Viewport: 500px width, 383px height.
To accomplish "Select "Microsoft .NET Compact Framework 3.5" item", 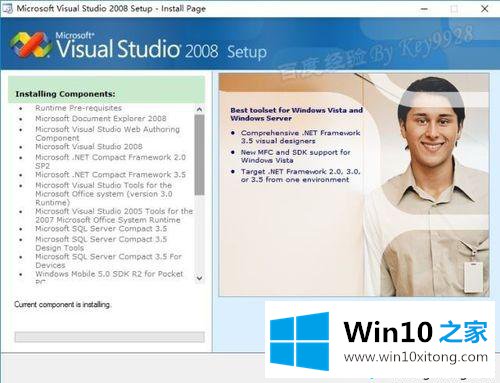I will (110, 175).
